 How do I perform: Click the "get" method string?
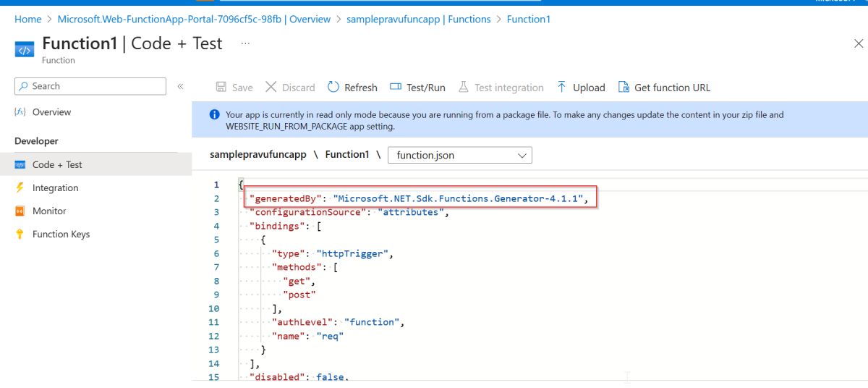click(x=297, y=281)
